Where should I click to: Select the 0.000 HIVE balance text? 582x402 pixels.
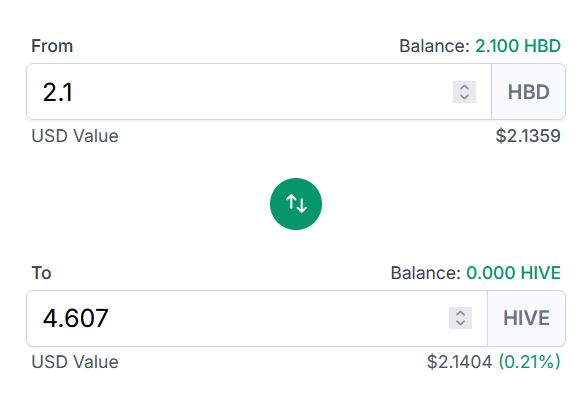pyautogui.click(x=513, y=273)
